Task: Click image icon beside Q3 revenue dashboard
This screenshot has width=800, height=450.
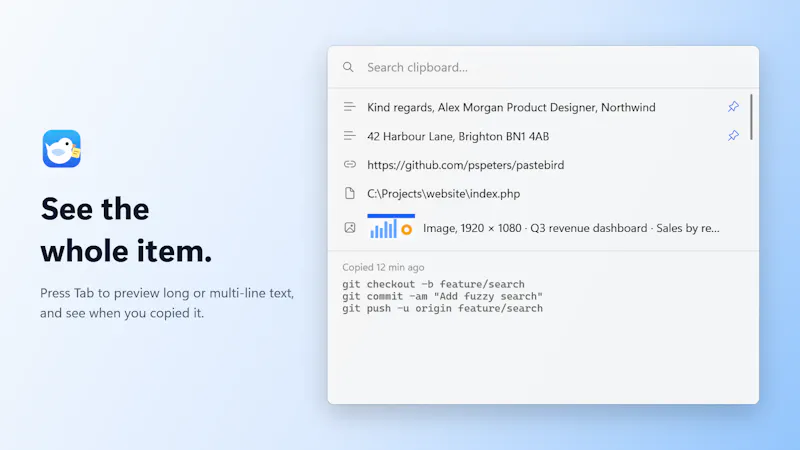Action: [x=349, y=228]
